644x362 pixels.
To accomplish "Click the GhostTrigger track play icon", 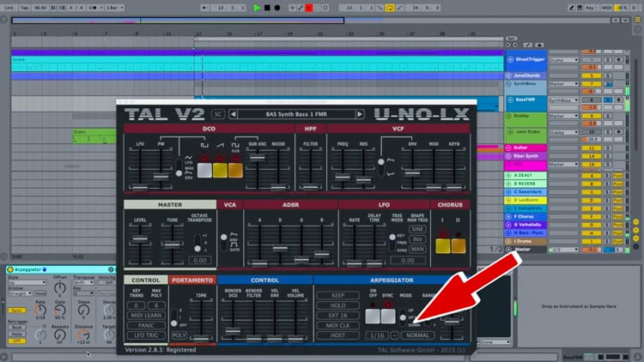I will tap(509, 59).
